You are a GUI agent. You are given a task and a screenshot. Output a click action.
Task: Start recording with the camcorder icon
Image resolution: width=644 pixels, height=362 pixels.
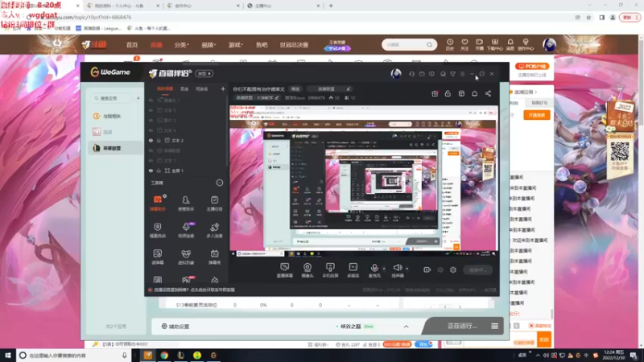(x=427, y=269)
